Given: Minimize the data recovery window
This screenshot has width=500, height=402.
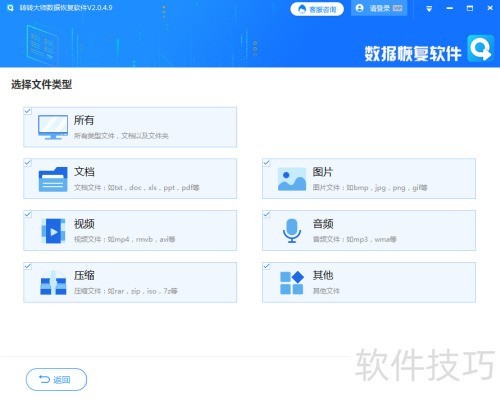Looking at the screenshot, I should coord(450,8).
